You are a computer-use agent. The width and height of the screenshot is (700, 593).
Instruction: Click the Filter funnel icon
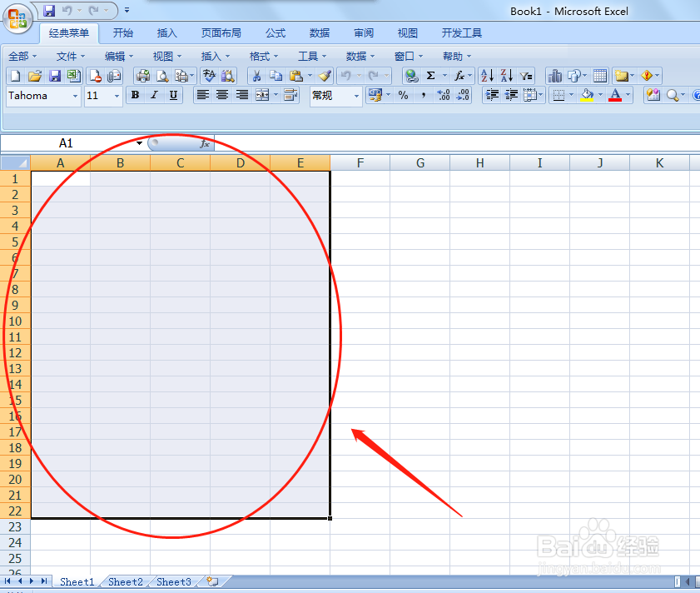tap(526, 76)
